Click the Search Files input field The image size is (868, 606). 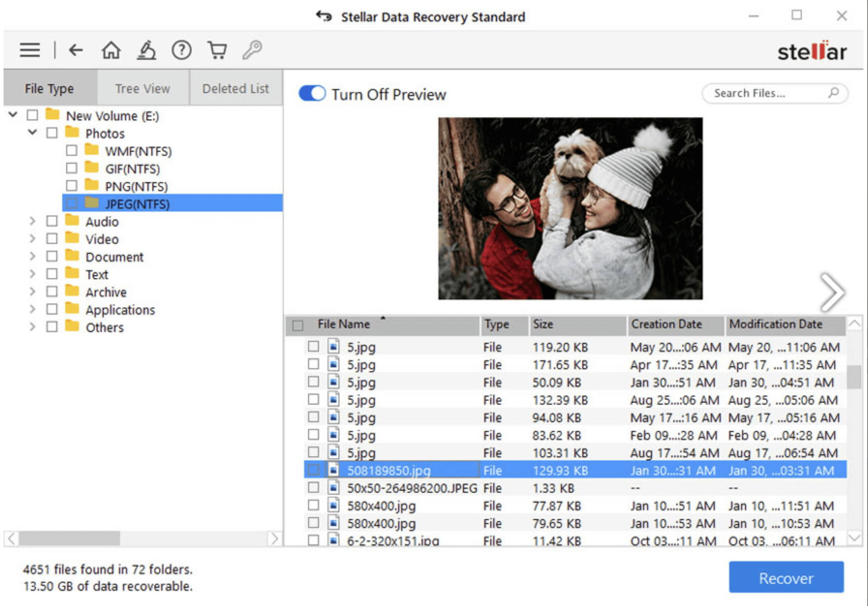(764, 93)
